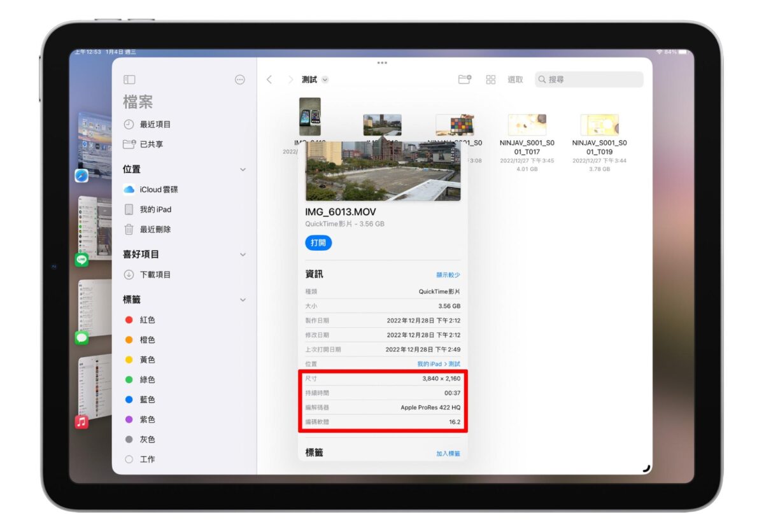Viewport: 764px width, 532px height.
Task: Go forward with the right chevron
Action: coord(290,80)
